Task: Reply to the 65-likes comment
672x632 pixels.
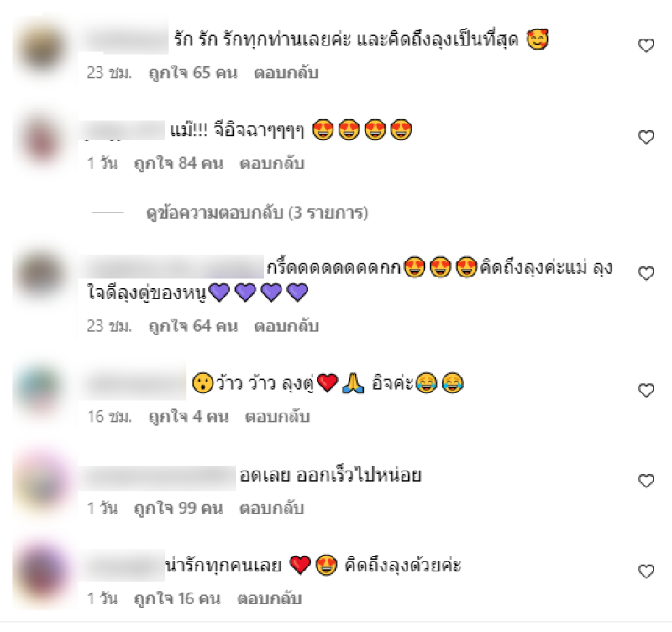Action: pyautogui.click(x=286, y=73)
